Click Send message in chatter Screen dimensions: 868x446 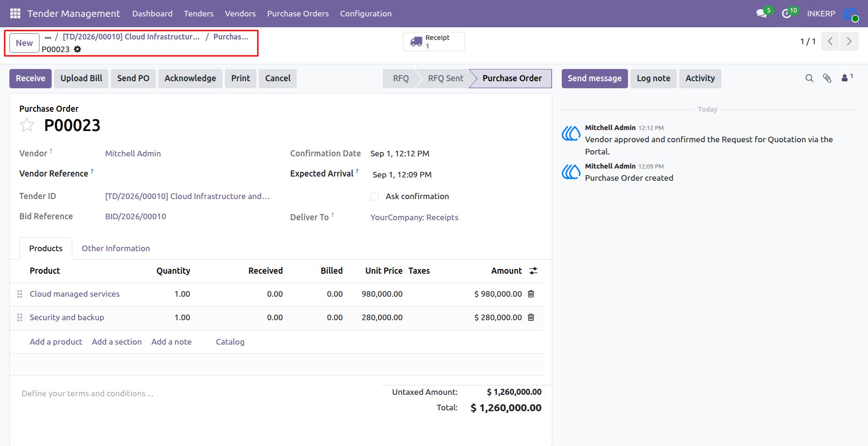point(595,78)
